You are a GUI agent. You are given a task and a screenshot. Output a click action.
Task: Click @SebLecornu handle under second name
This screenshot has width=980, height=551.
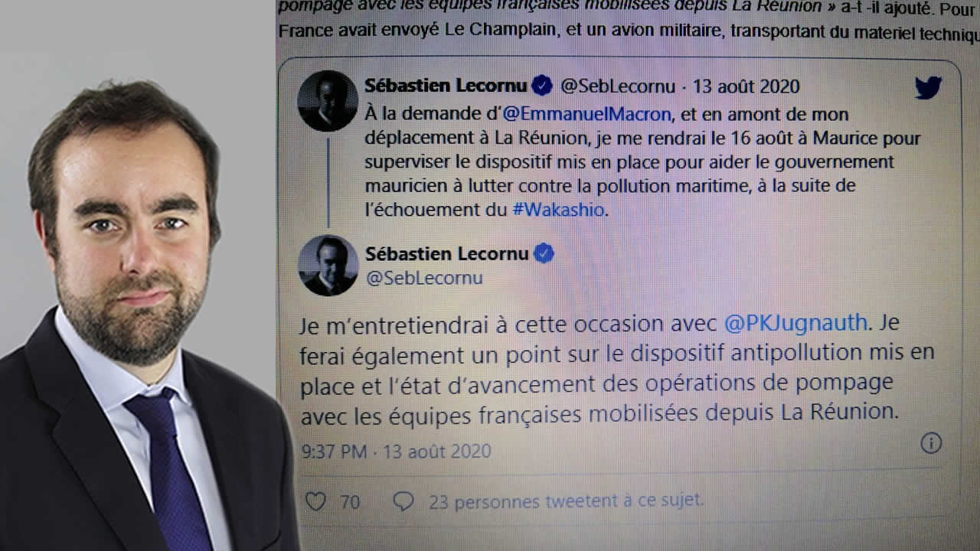point(424,279)
